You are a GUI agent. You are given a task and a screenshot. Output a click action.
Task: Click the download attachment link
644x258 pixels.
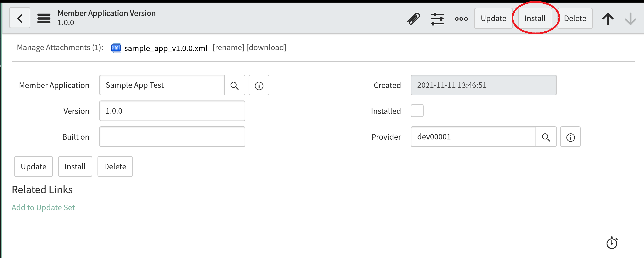click(266, 48)
